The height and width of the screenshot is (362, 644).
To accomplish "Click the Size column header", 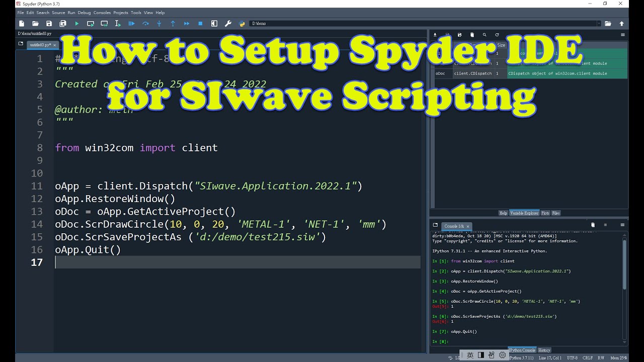I will [501, 45].
